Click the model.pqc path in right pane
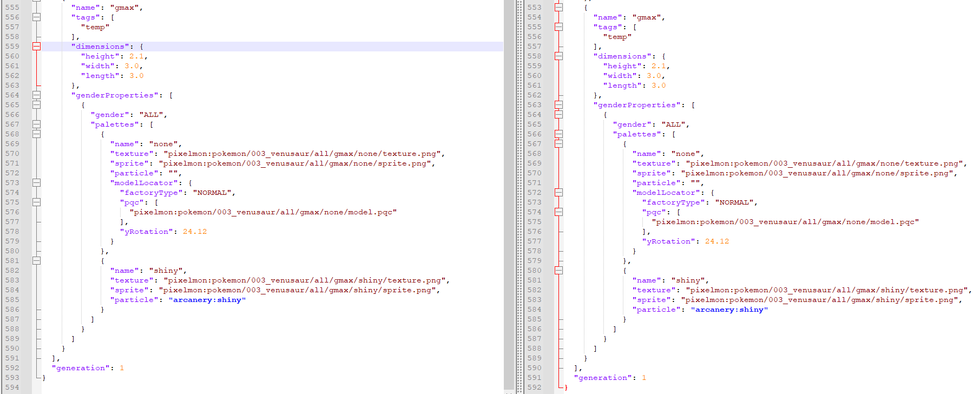Screen dimensions: 980x394 tap(785, 222)
